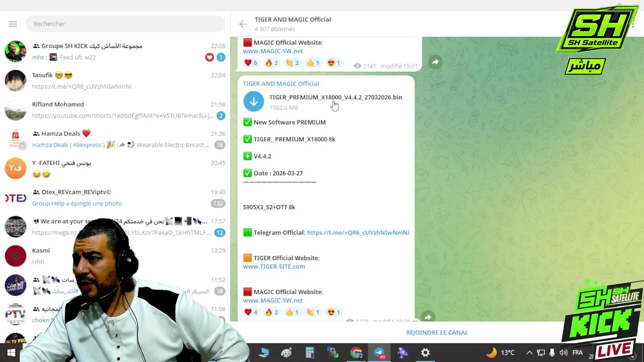Open www.TIGER-SITE.com link

(x=274, y=266)
